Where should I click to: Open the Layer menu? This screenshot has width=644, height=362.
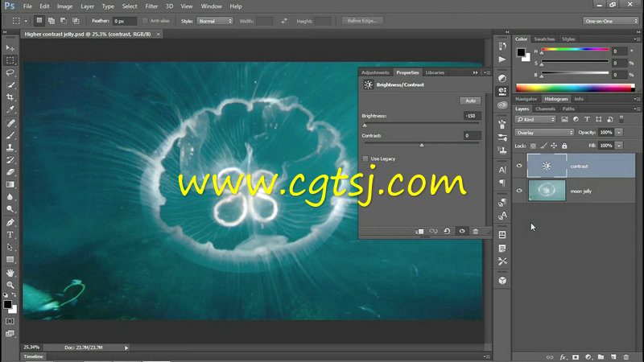tap(87, 6)
